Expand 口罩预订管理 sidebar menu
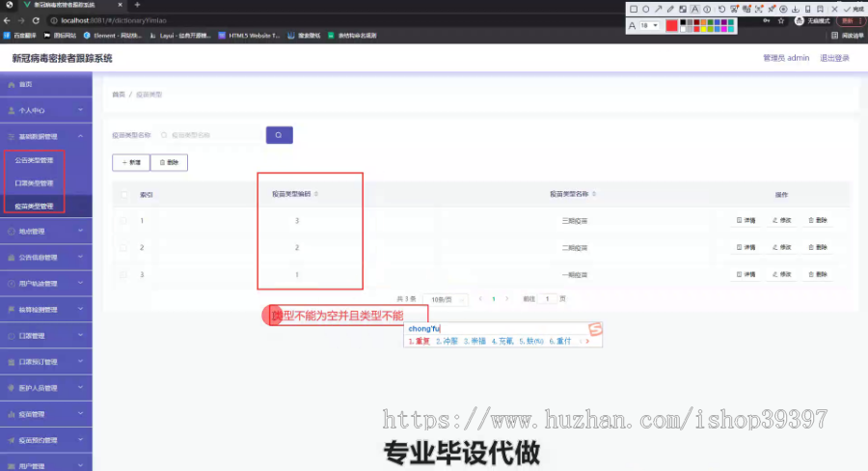This screenshot has height=471, width=868. (x=46, y=362)
